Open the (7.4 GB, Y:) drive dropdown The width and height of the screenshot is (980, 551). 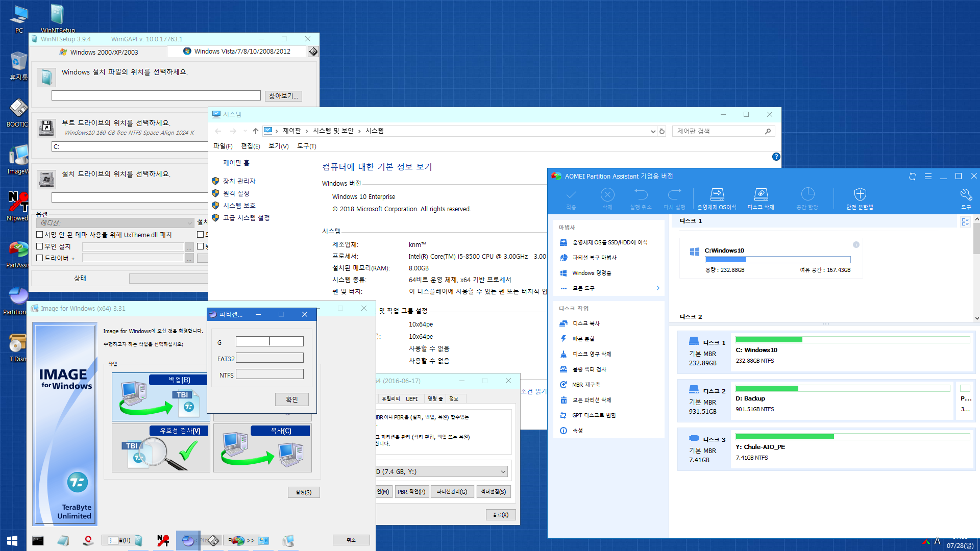click(x=442, y=472)
